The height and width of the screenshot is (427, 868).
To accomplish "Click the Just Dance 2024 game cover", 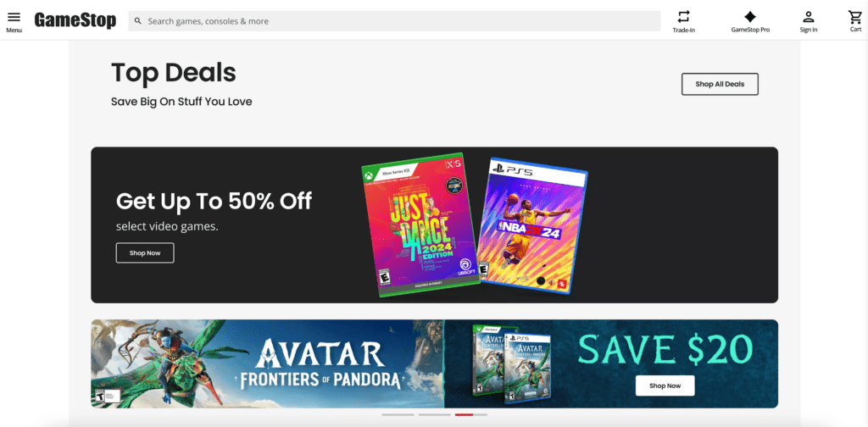I will [420, 225].
